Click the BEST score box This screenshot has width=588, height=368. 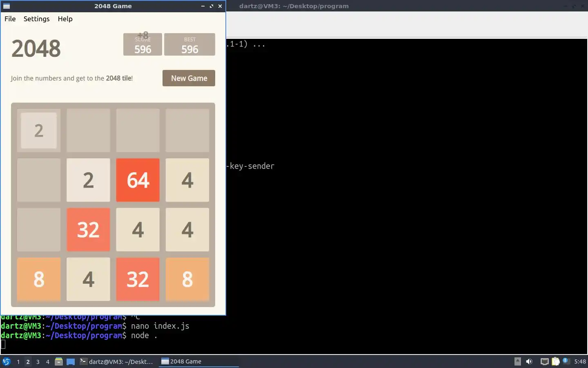pos(189,44)
